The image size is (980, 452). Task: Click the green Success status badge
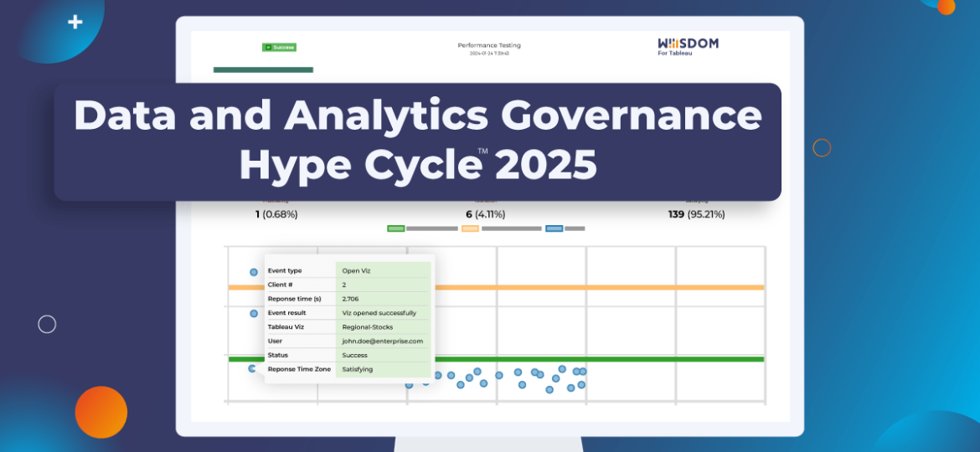[x=280, y=47]
